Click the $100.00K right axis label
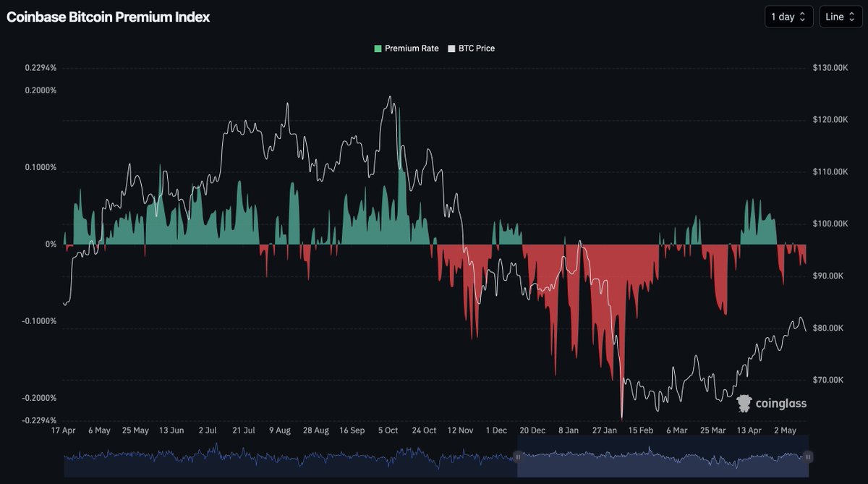The image size is (868, 484). (829, 224)
